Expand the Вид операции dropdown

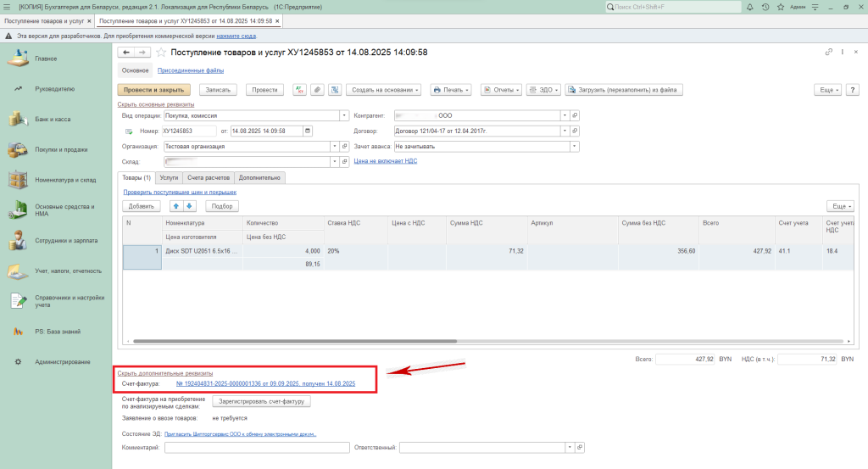point(344,115)
